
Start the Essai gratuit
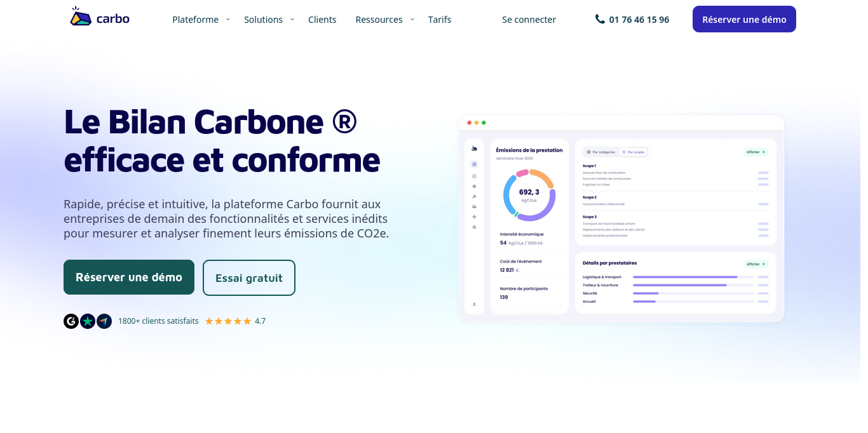click(249, 277)
